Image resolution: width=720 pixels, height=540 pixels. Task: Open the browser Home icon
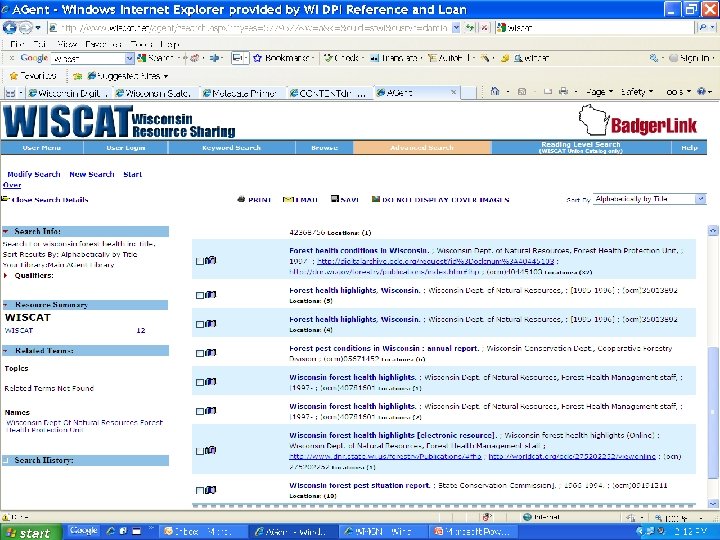point(495,91)
